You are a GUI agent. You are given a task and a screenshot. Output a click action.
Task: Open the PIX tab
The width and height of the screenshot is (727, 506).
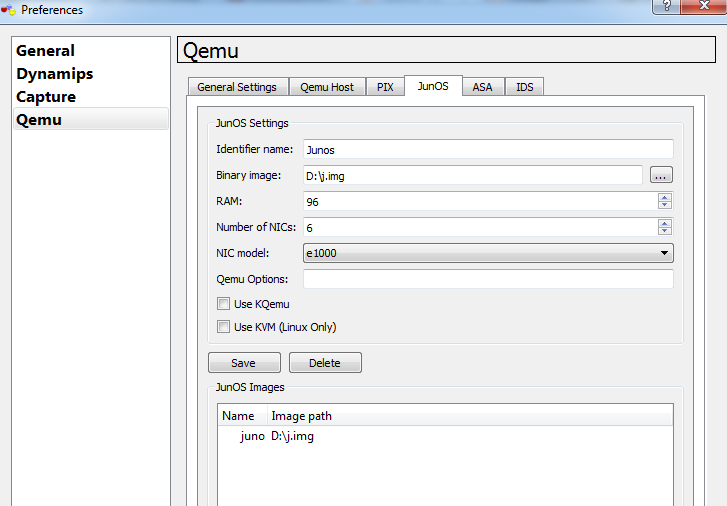[385, 87]
